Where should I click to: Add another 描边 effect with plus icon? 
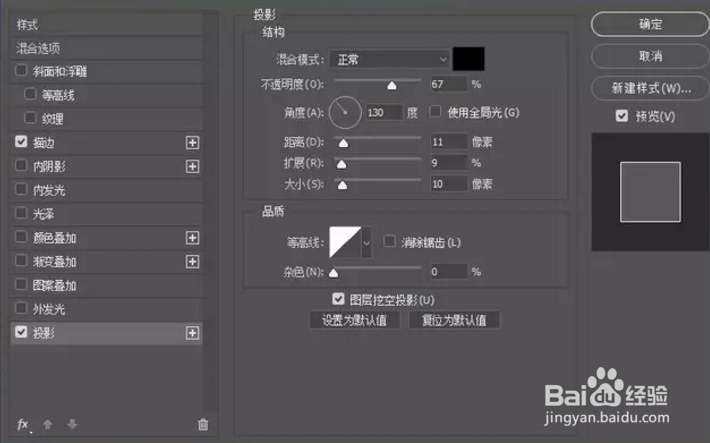click(x=192, y=143)
